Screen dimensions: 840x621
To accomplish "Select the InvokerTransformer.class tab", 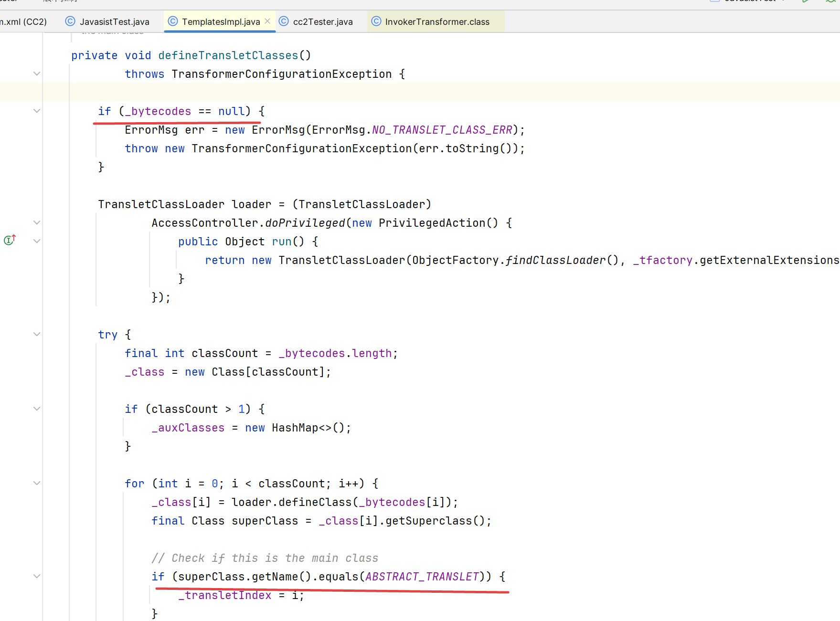I will (436, 22).
